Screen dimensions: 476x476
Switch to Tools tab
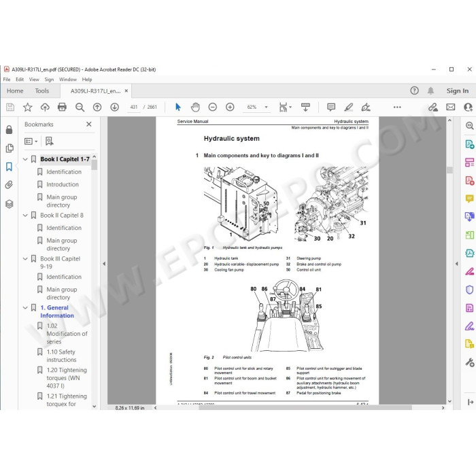pos(42,90)
